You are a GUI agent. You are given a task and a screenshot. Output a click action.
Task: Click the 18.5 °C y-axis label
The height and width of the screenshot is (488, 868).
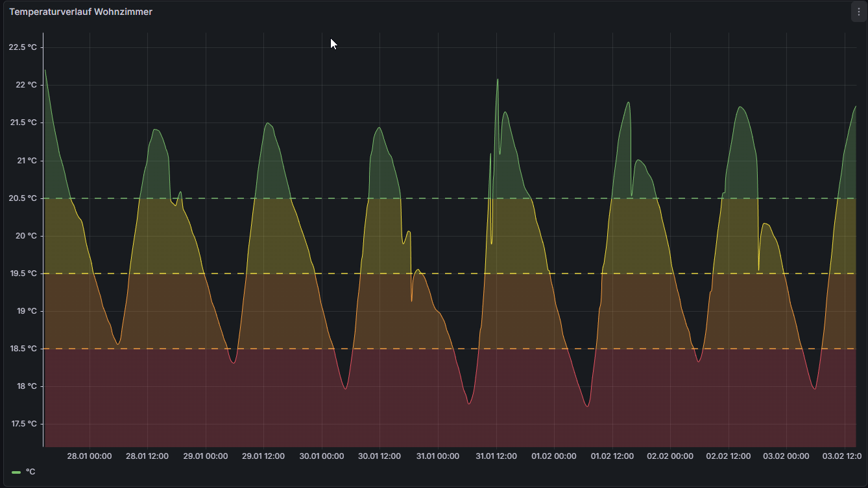[26, 349]
